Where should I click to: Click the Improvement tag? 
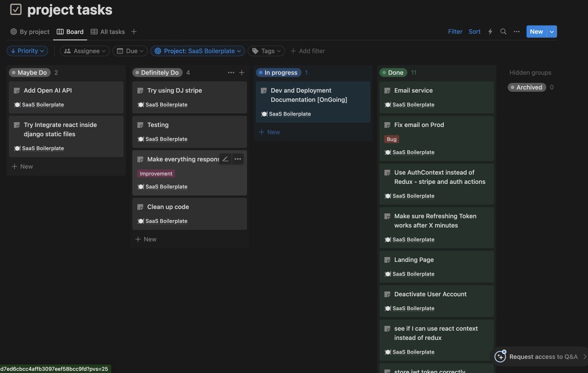pos(156,173)
